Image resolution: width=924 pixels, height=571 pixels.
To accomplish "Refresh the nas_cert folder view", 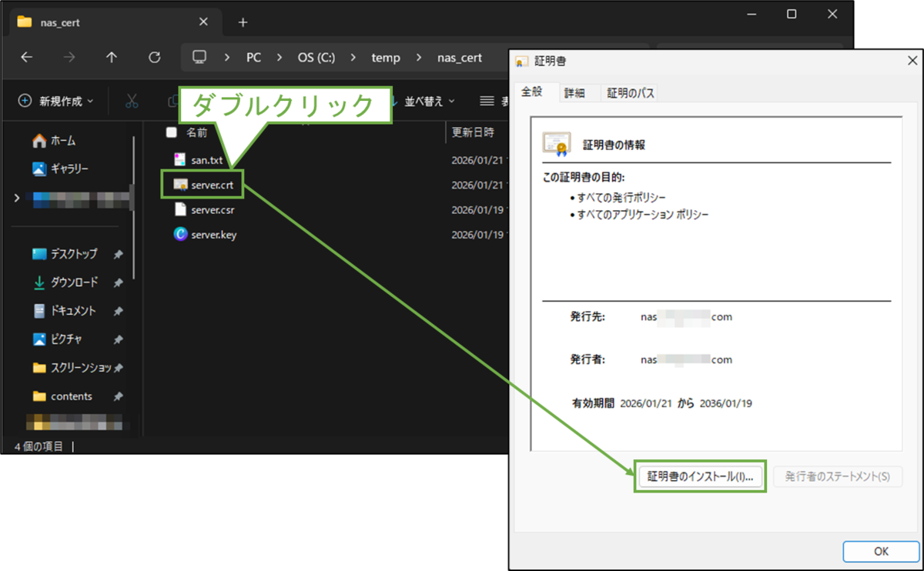I will [x=154, y=58].
